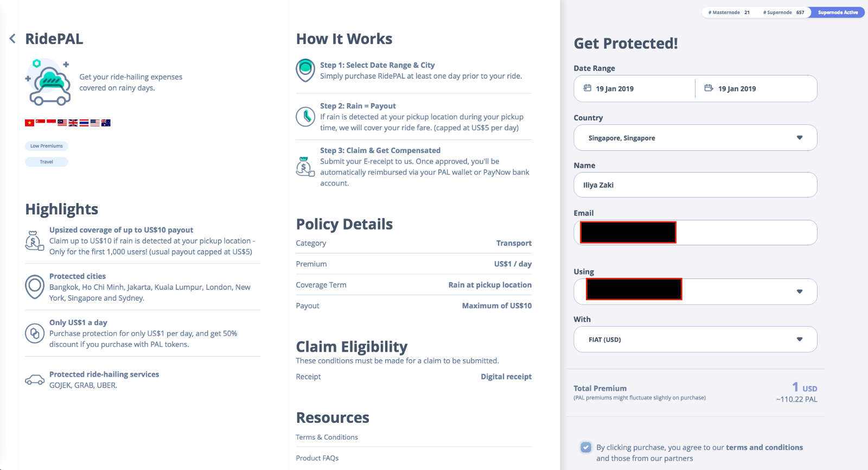Expand the Using payment method dropdown
This screenshot has height=470, width=868.
click(x=799, y=291)
